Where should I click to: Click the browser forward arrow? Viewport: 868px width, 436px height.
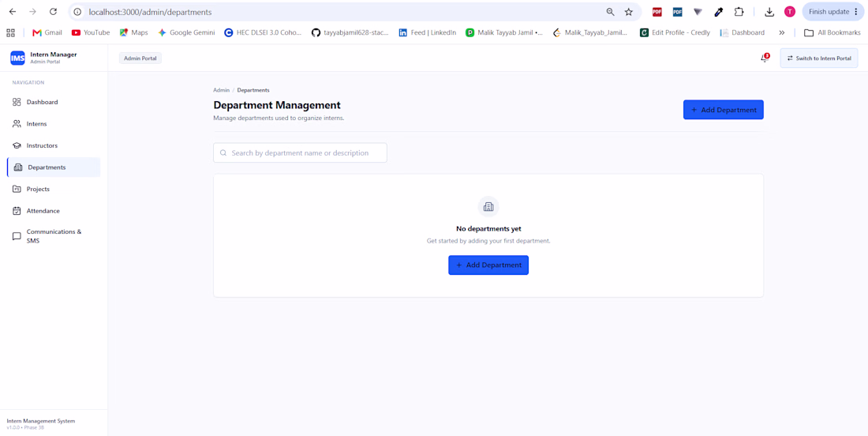point(32,12)
